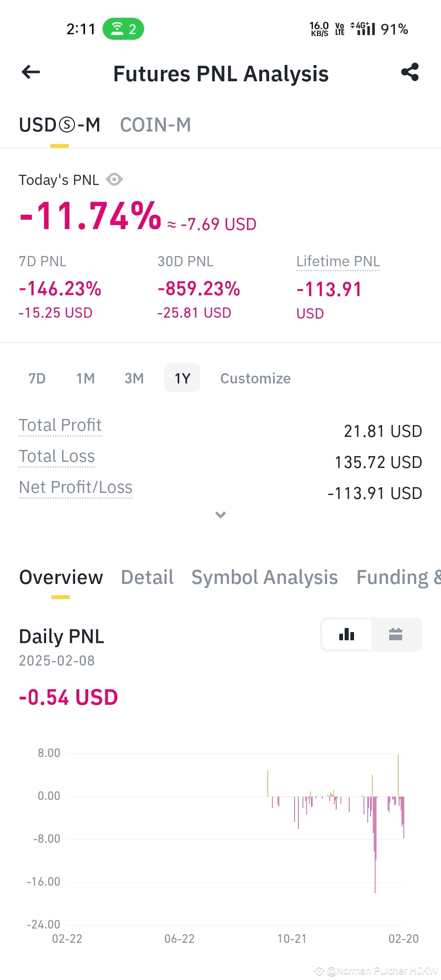Tap the back arrow icon
The image size is (441, 980).
[x=31, y=72]
